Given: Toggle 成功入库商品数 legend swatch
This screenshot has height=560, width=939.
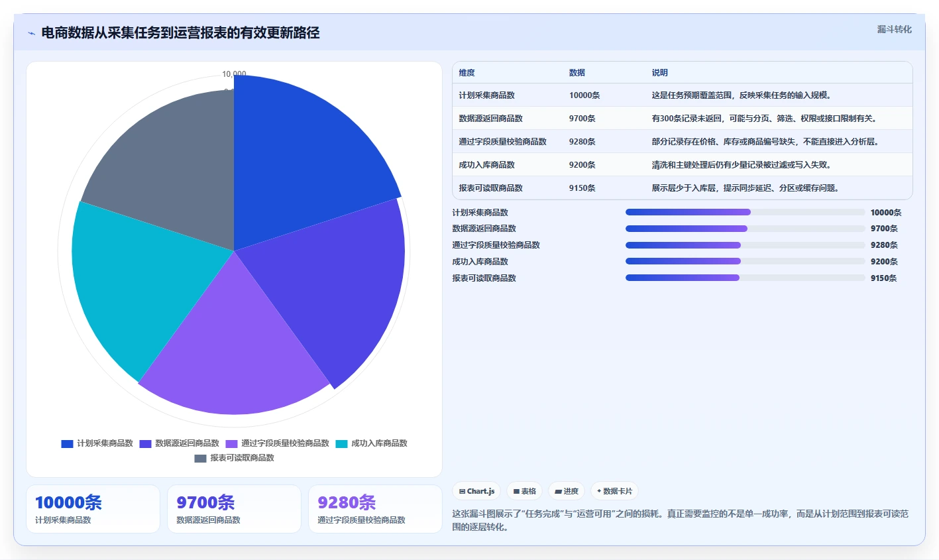Looking at the screenshot, I should tap(341, 444).
